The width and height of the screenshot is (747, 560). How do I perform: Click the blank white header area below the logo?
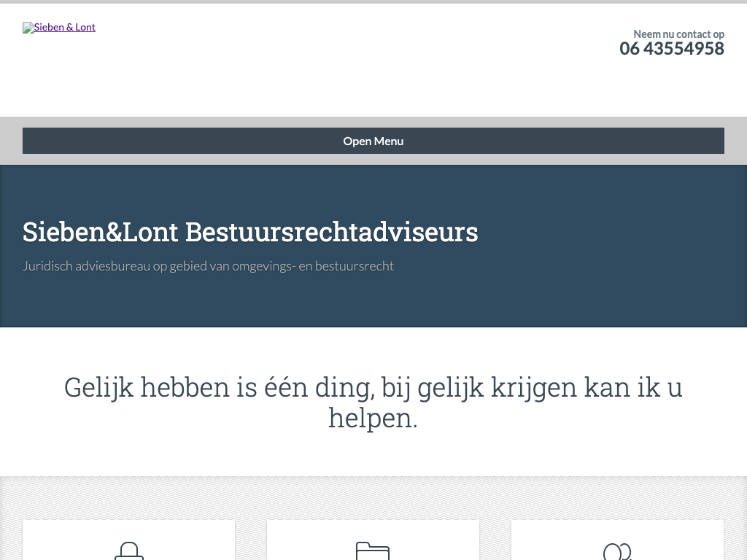pos(292,80)
